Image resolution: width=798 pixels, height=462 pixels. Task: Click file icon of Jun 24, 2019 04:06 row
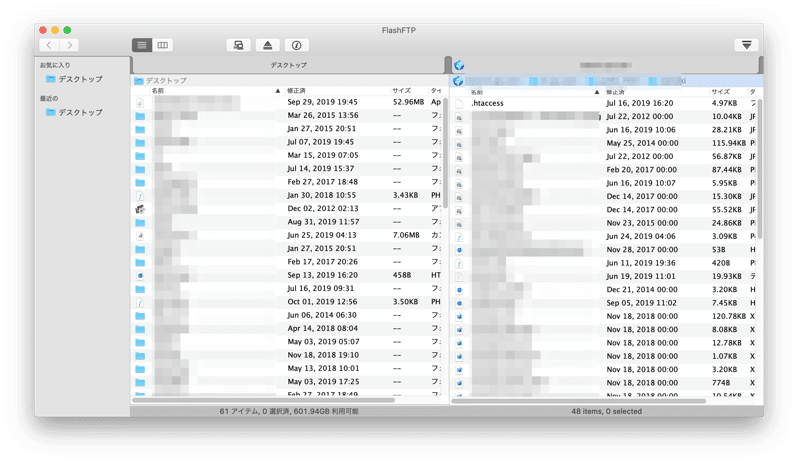[459, 237]
